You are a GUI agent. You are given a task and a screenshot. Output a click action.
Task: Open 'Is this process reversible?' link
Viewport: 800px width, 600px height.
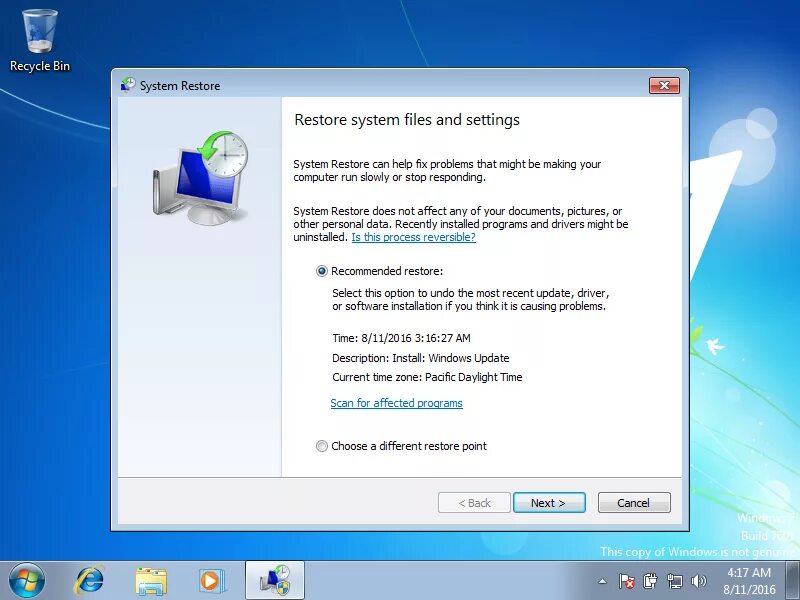click(x=413, y=237)
